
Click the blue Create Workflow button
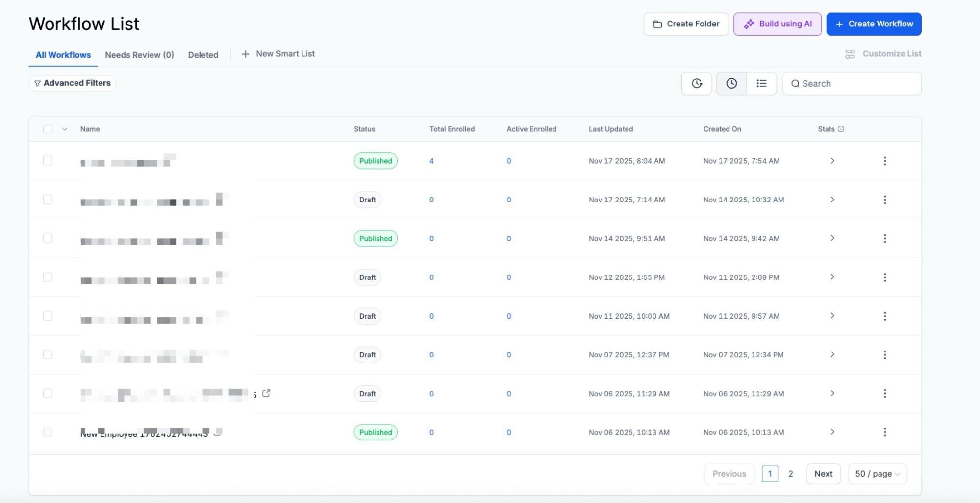click(874, 24)
